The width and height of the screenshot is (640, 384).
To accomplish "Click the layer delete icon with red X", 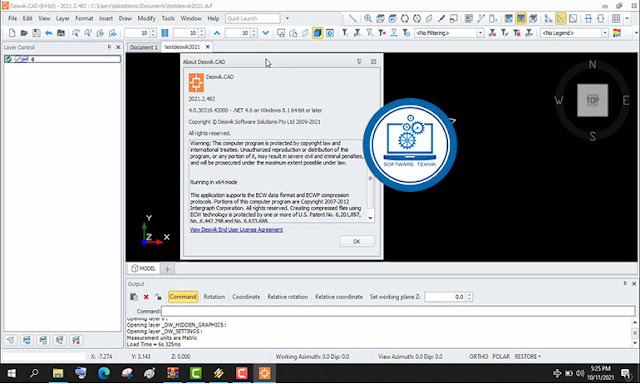I will (76, 340).
